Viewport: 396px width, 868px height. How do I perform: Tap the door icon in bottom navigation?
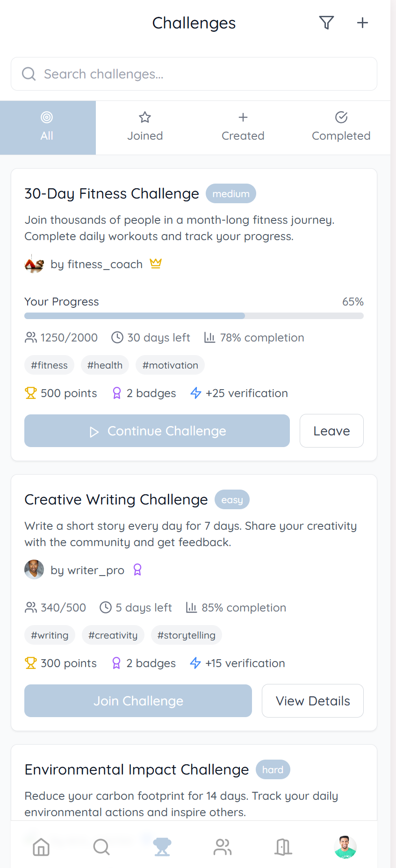point(283,847)
